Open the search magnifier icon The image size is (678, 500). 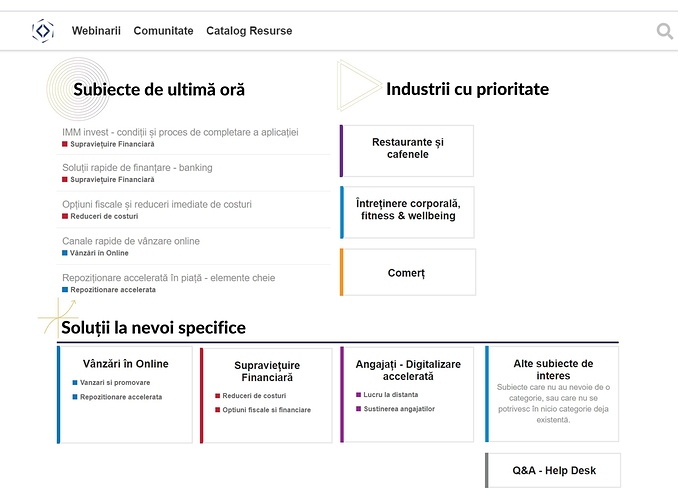coord(665,31)
